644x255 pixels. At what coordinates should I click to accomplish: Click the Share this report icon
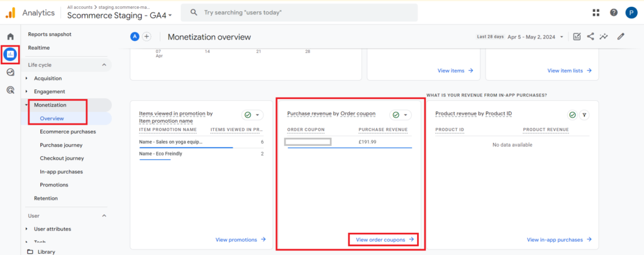[x=590, y=37]
